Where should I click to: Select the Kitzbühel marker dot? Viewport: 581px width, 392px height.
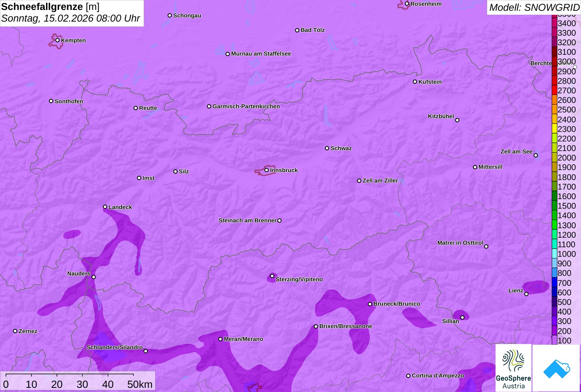457,120
